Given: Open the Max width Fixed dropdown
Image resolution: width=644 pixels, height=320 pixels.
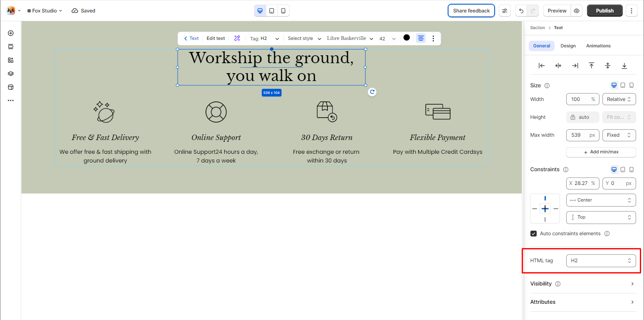Looking at the screenshot, I should click(x=619, y=135).
